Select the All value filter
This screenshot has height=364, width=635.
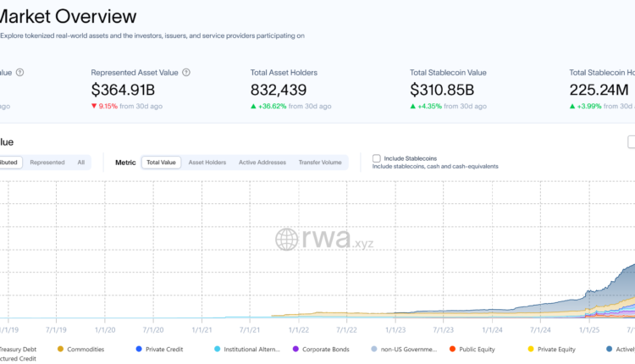tap(80, 162)
